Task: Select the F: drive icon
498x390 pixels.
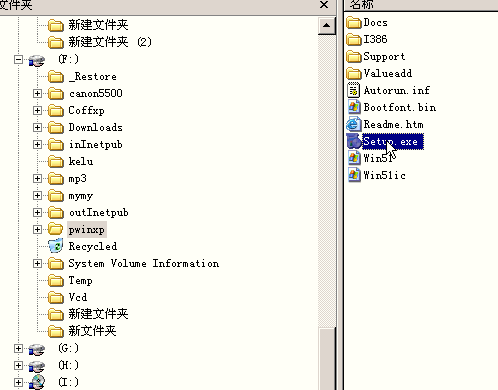Action: (x=37, y=60)
